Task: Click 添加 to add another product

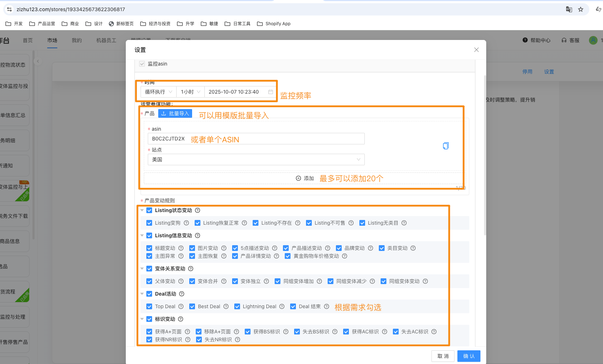Action: pyautogui.click(x=305, y=178)
